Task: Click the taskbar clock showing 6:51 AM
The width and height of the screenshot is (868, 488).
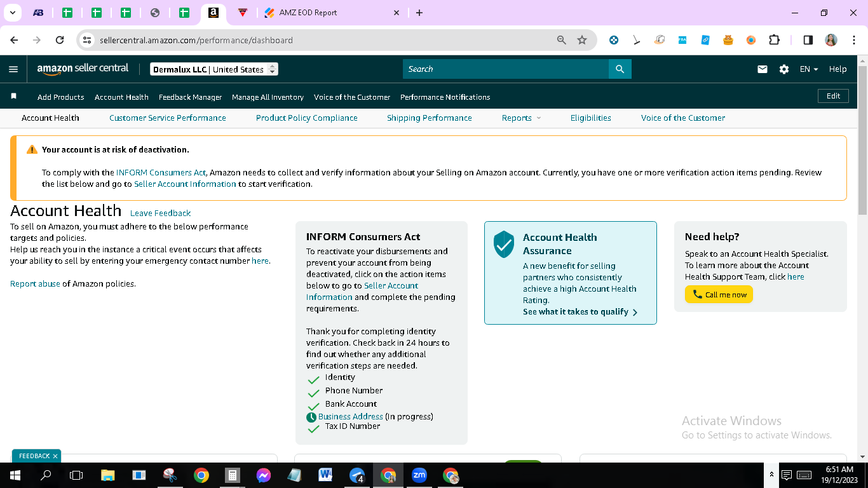Action: [x=839, y=475]
